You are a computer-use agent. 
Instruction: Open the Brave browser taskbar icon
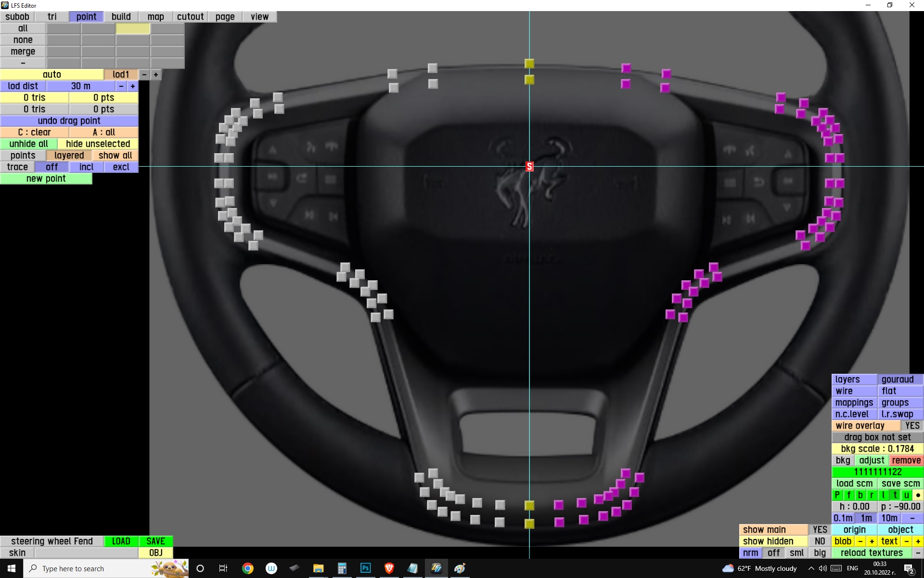[389, 568]
